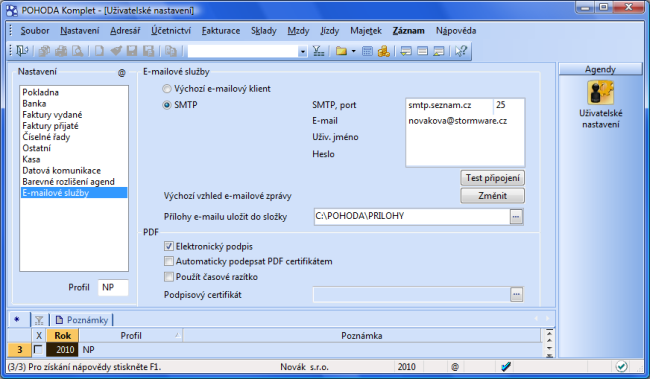Sort by the Profil column header
The width and height of the screenshot is (650, 379).
131,335
